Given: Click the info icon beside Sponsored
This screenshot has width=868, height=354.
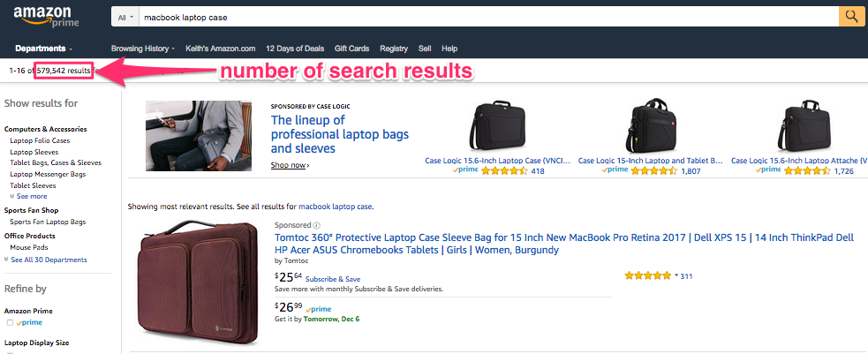Looking at the screenshot, I should pyautogui.click(x=317, y=226).
